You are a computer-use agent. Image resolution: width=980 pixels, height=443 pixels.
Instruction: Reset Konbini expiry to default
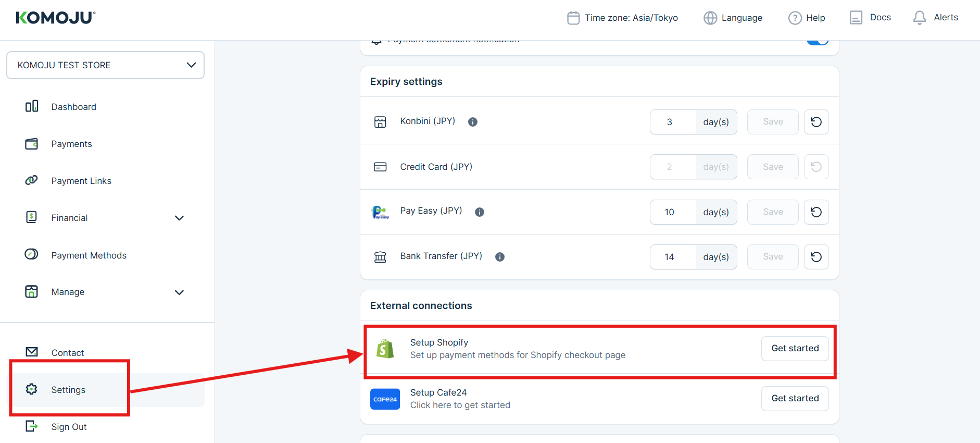tap(816, 122)
